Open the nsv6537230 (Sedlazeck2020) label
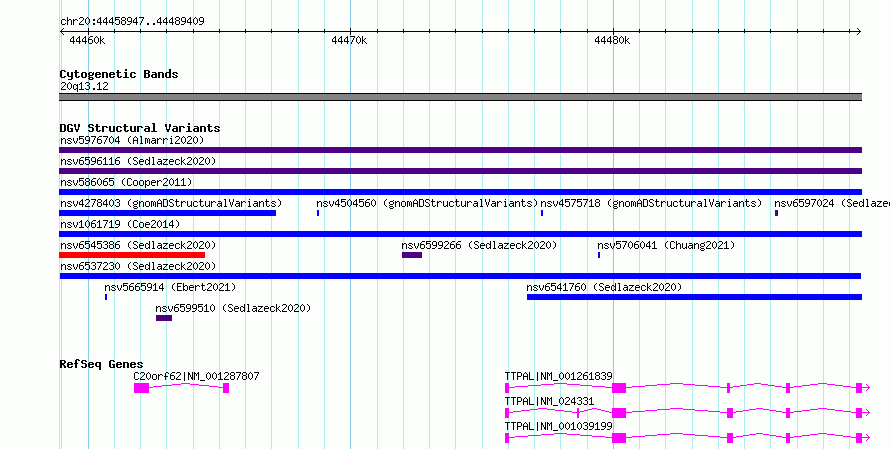This screenshot has width=890, height=449. point(138,266)
